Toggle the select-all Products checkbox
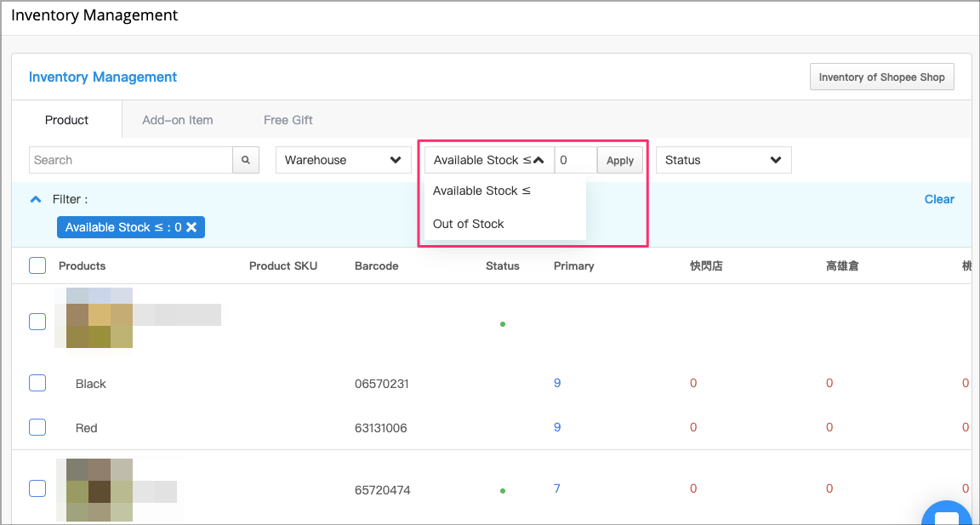The width and height of the screenshot is (980, 525). [x=37, y=265]
